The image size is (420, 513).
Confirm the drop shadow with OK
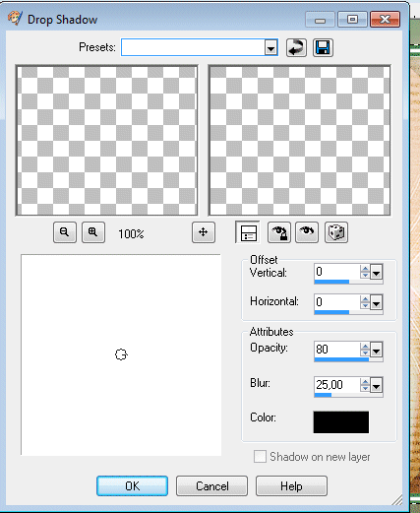coord(132,486)
